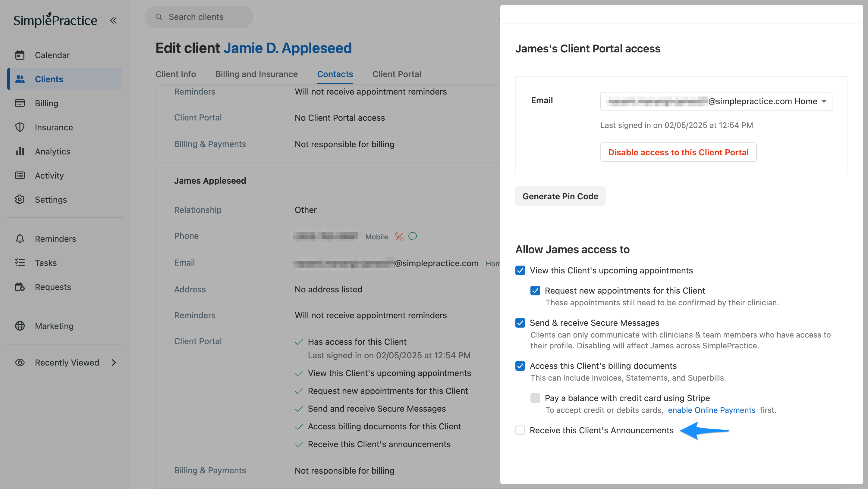This screenshot has height=489, width=868.
Task: Click the Requests calendar-plus icon
Action: point(20,287)
